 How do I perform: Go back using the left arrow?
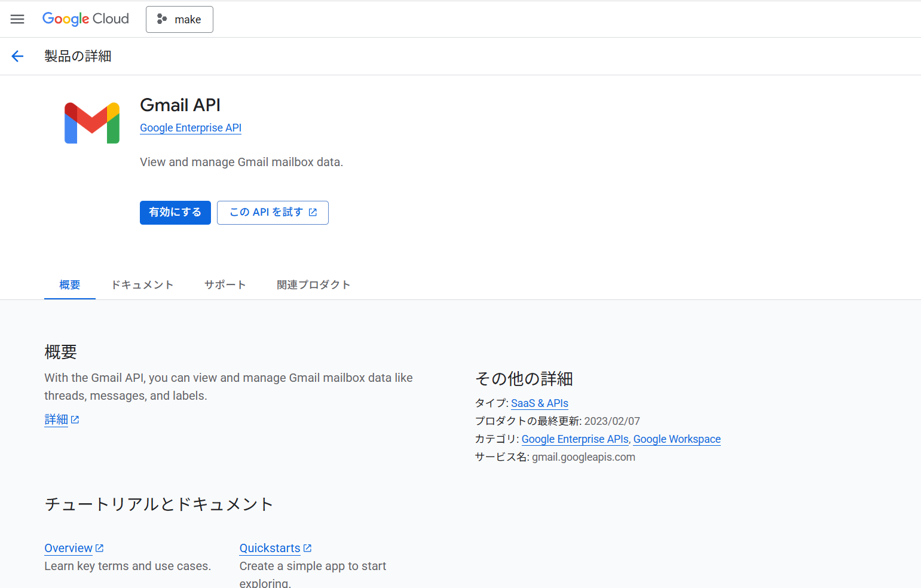(x=17, y=56)
